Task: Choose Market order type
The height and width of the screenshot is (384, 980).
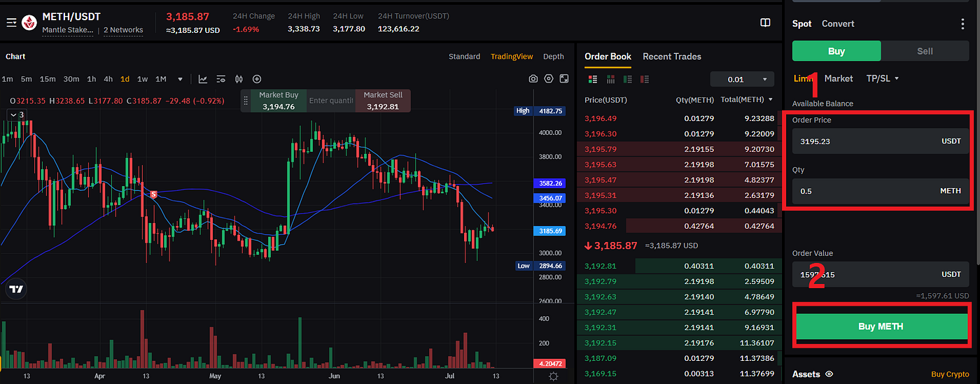Action: coord(839,78)
